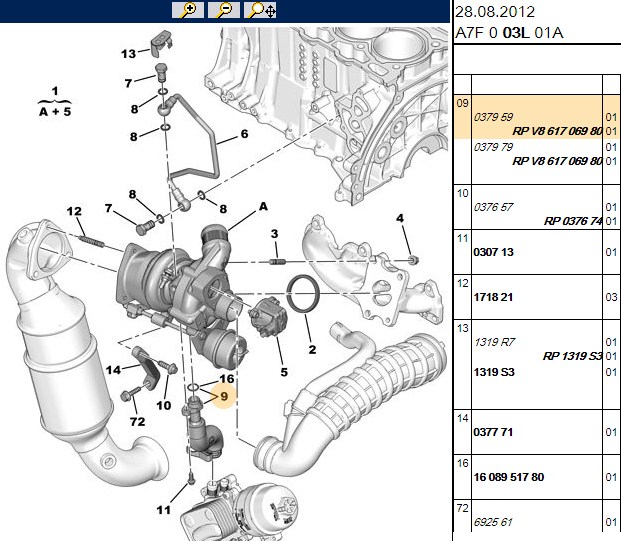Screen dimensions: 621x541
Task: Click callout number 13 by the clip
Action: tap(128, 54)
